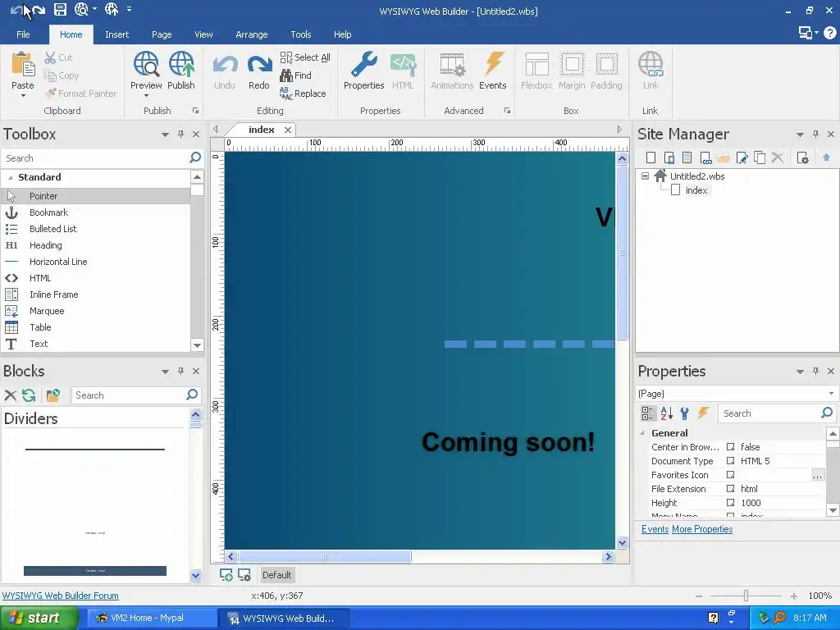Click the Find binoculars button

pyautogui.click(x=295, y=75)
